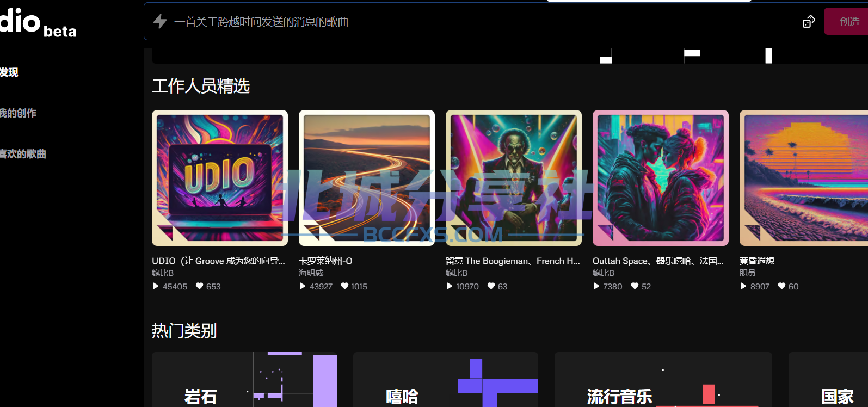Open artist 海明威 profile
The height and width of the screenshot is (407, 868).
pyautogui.click(x=311, y=273)
